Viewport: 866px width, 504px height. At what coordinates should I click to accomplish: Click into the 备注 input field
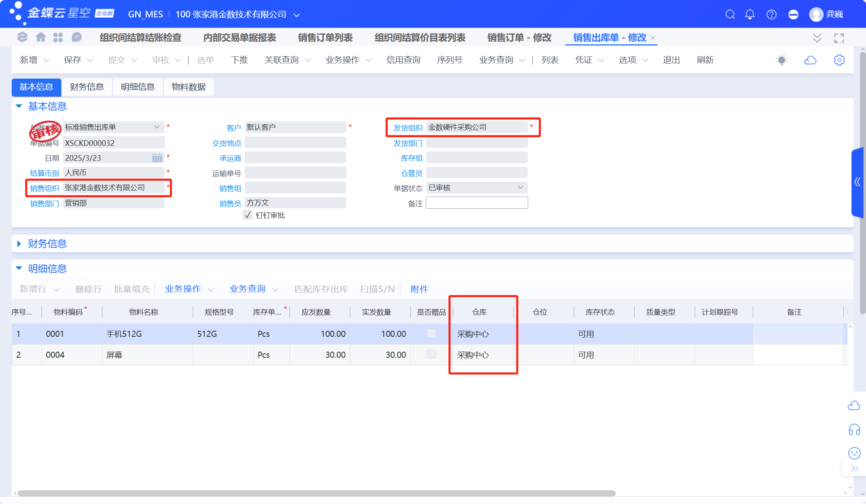(x=477, y=203)
